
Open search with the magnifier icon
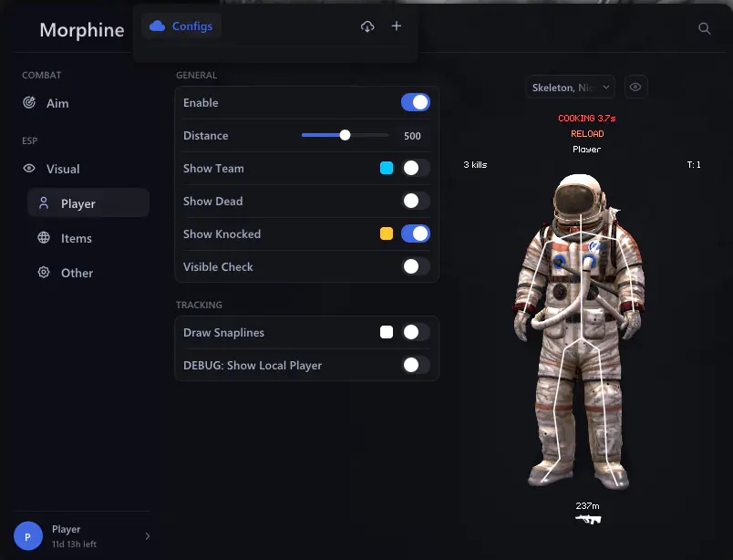tap(705, 28)
